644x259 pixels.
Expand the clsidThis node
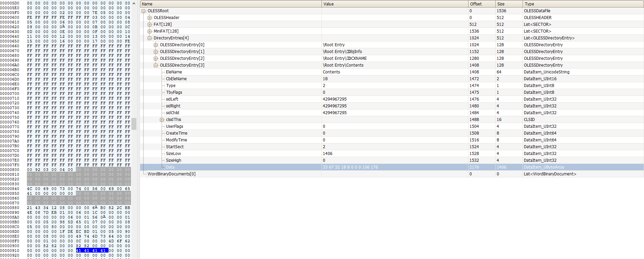[162, 120]
